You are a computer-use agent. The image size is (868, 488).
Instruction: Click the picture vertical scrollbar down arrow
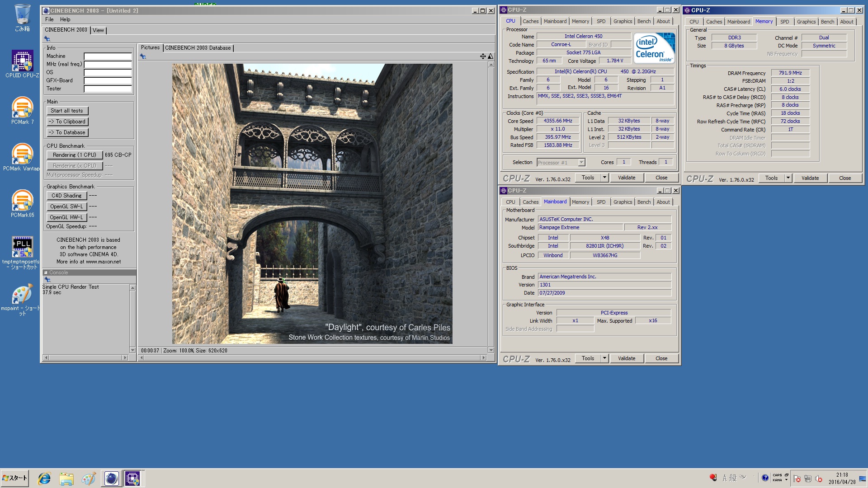tap(491, 350)
